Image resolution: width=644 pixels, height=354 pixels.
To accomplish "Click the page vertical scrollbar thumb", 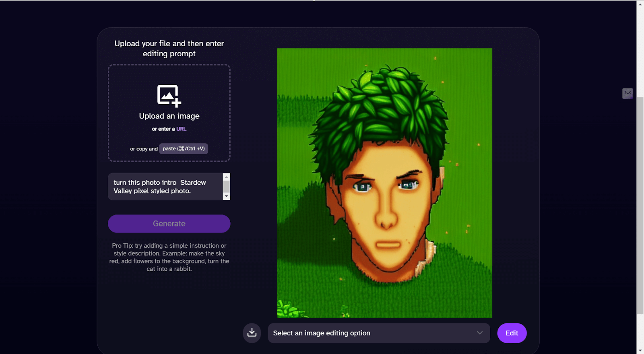I will [x=640, y=205].
